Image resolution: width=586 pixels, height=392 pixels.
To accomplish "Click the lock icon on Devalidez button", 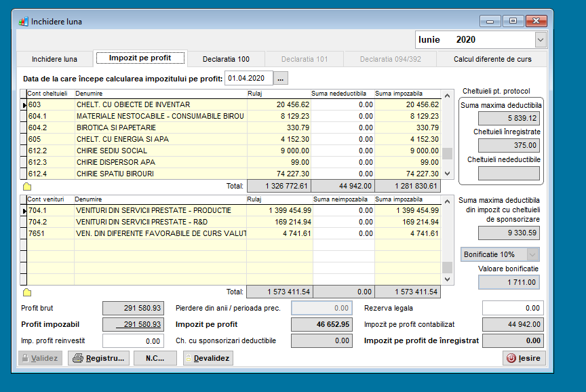I will (x=189, y=358).
